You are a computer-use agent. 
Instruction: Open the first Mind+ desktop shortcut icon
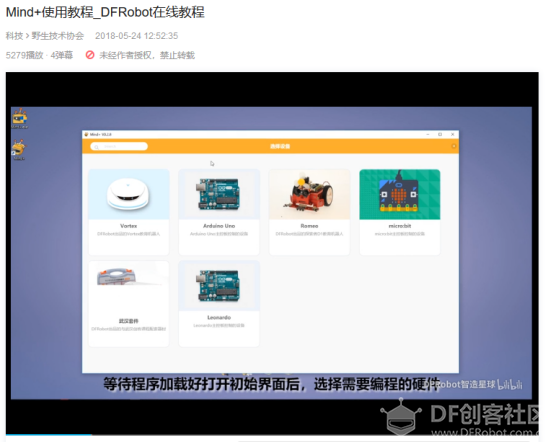coord(20,118)
